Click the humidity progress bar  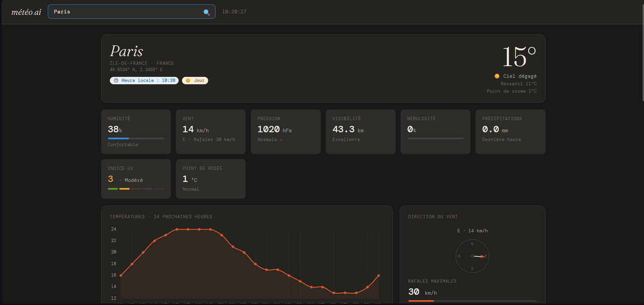(x=136, y=138)
